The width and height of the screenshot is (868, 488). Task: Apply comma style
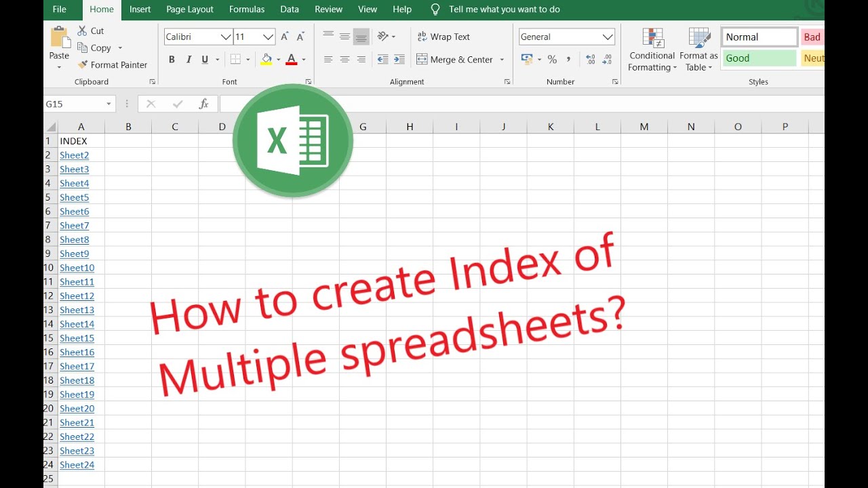569,60
